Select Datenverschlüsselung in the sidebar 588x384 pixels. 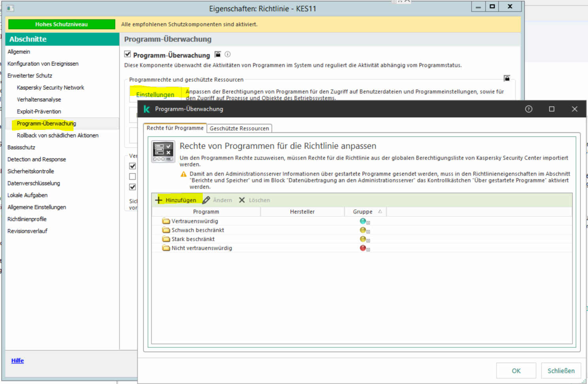coord(34,183)
